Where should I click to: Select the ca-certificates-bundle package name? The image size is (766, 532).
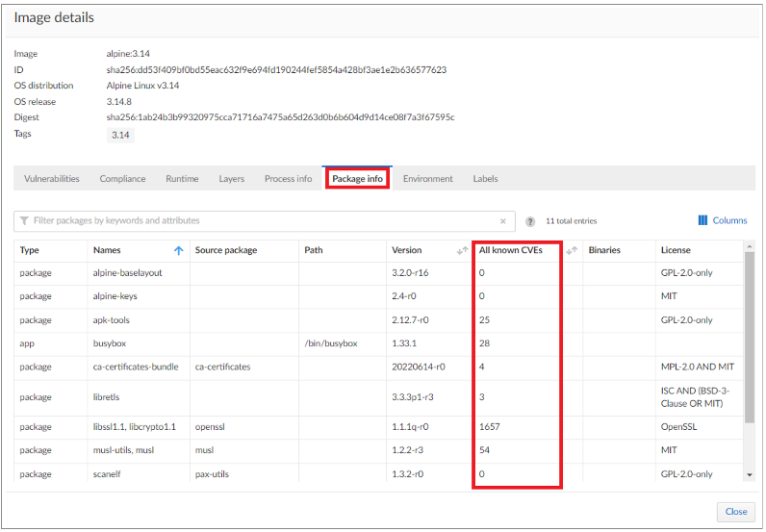tap(136, 367)
